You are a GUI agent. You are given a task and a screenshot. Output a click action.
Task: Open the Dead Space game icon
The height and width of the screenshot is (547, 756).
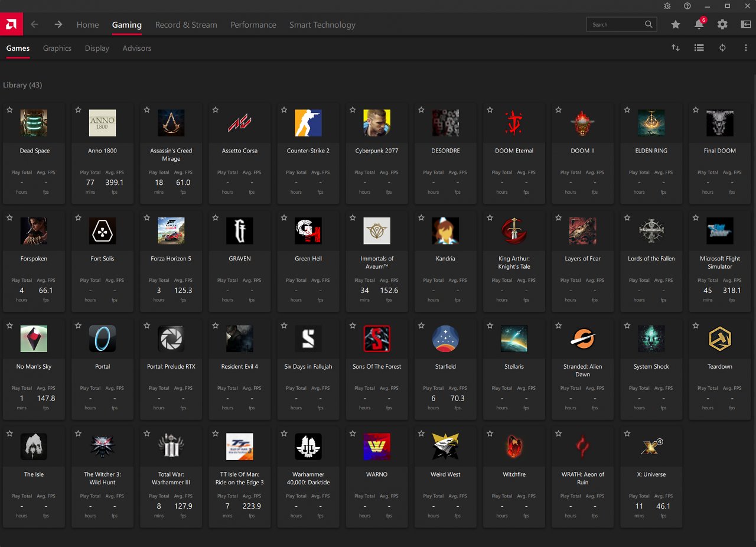click(x=34, y=123)
